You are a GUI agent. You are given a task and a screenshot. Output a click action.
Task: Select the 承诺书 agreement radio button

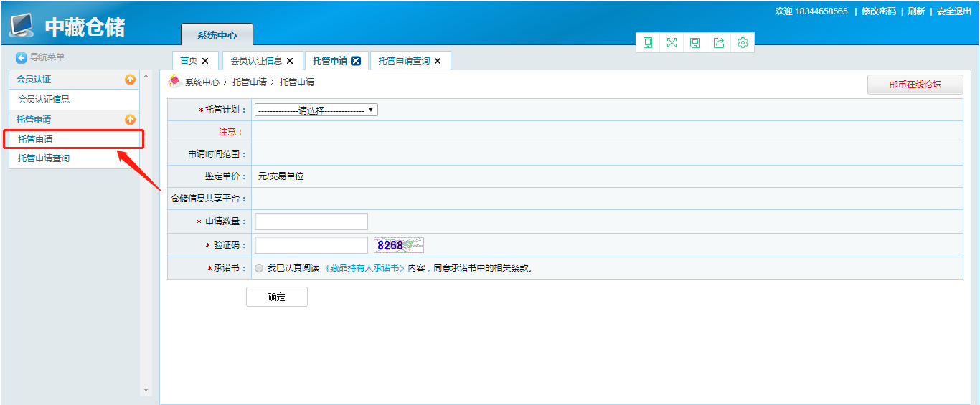pyautogui.click(x=259, y=268)
